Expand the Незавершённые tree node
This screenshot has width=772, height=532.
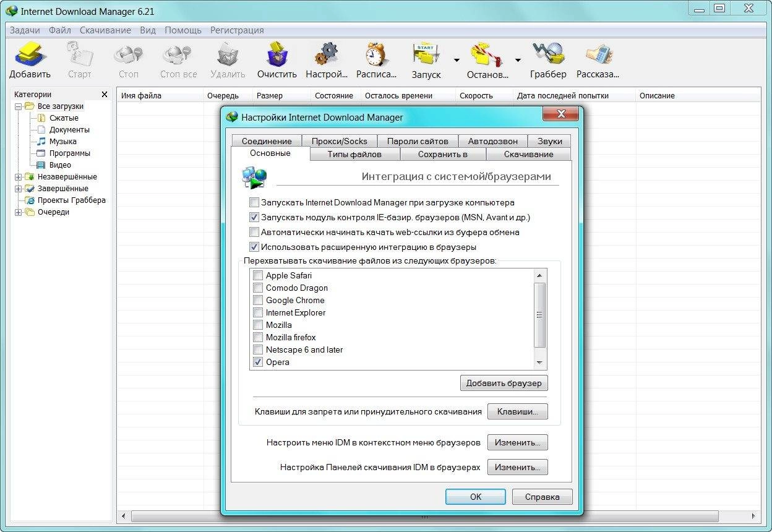(x=18, y=177)
